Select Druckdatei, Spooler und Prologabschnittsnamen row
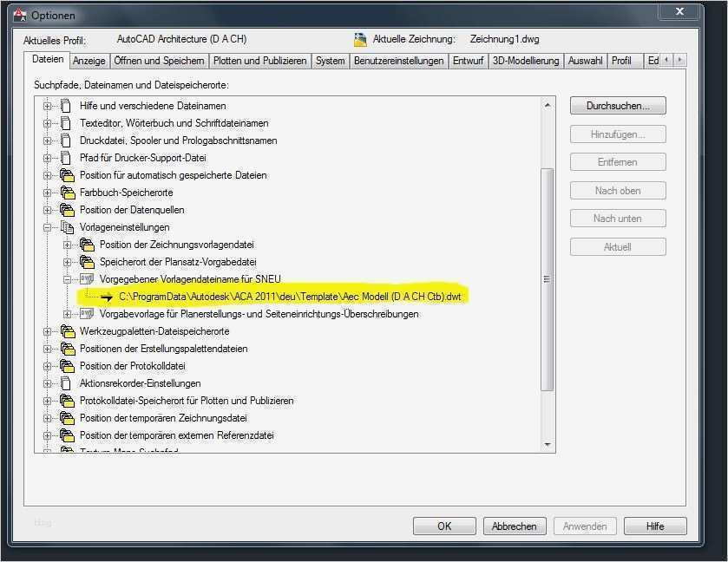The height and width of the screenshot is (562, 728). [178, 140]
